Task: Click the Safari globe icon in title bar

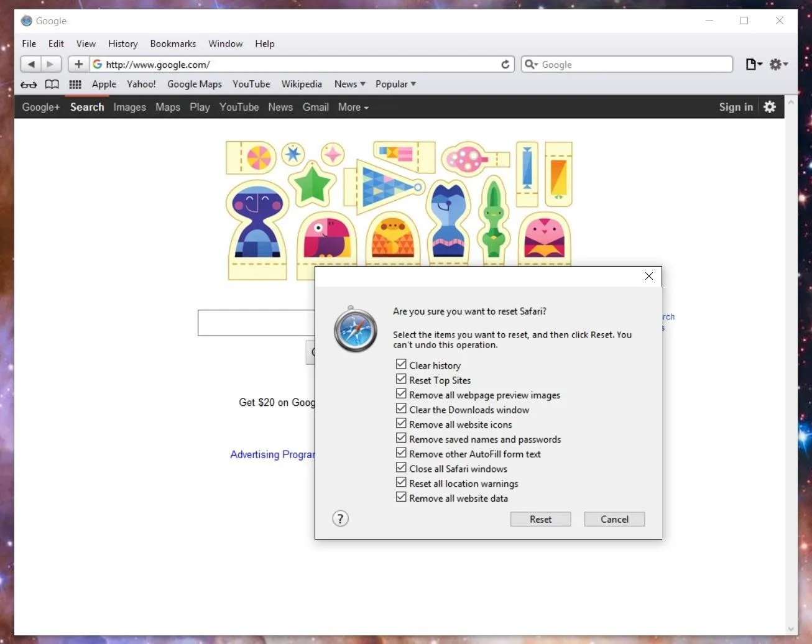Action: pyautogui.click(x=27, y=21)
